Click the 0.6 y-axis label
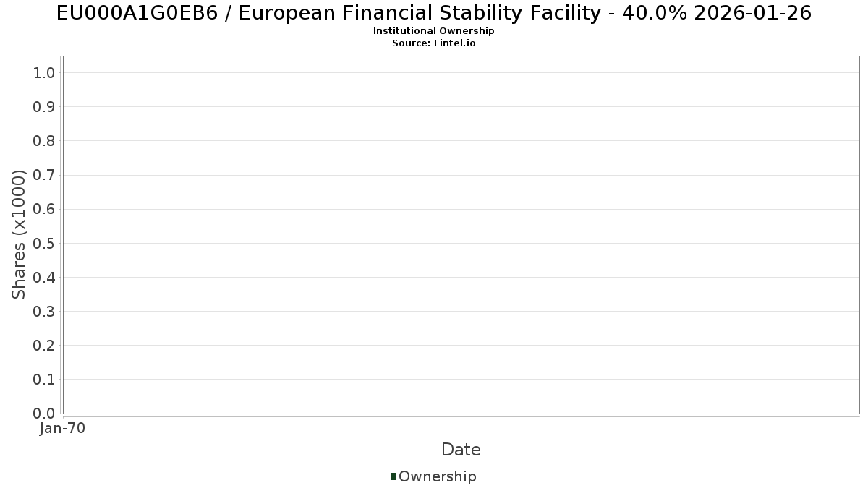 pos(43,209)
